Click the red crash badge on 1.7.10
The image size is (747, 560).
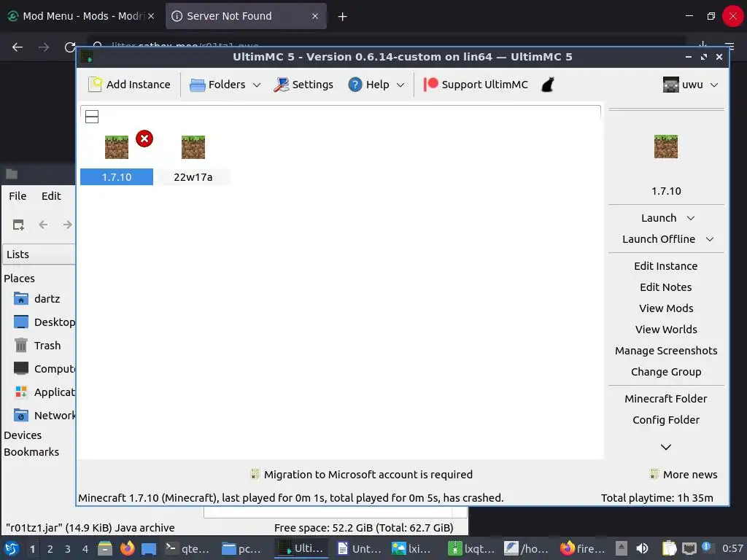(x=144, y=139)
